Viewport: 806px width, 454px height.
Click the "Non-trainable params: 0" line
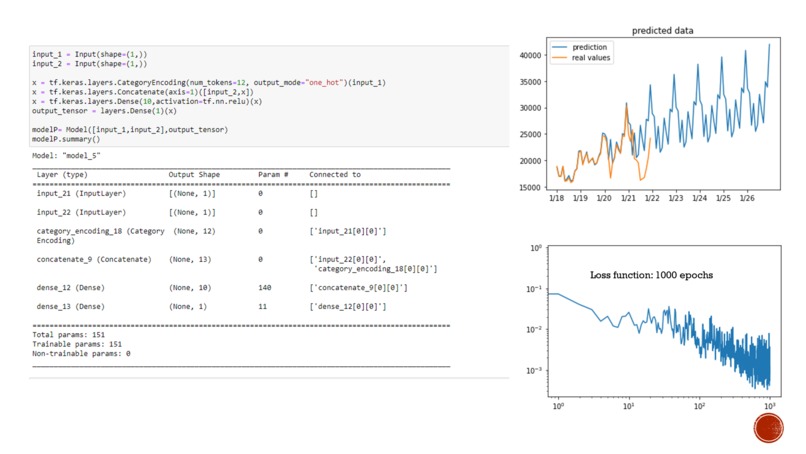click(x=81, y=353)
